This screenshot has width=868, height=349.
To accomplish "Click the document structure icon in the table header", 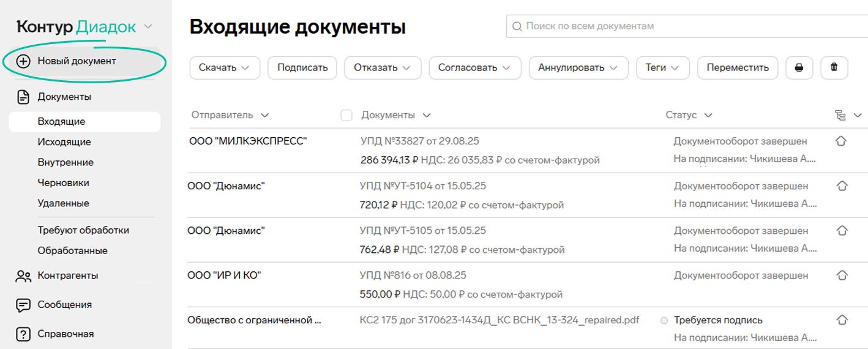I will point(840,115).
